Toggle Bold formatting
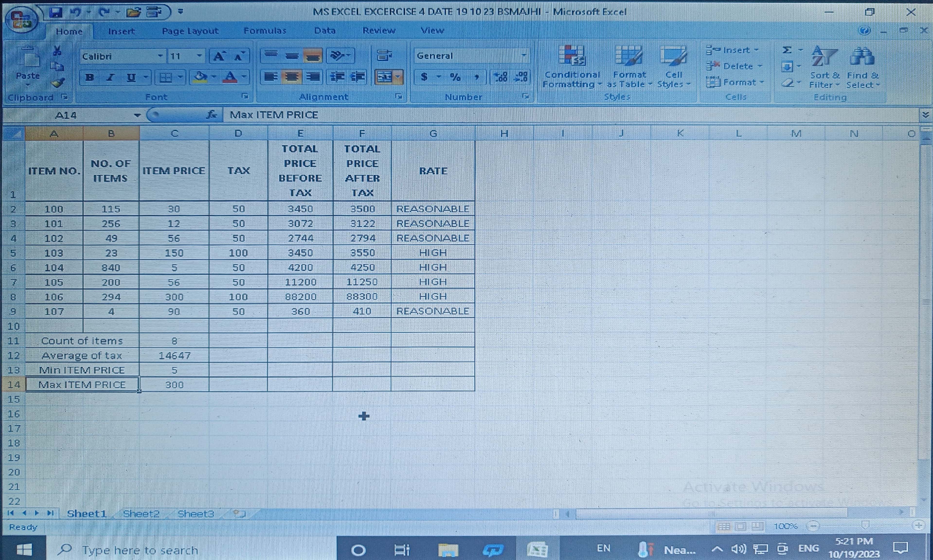This screenshot has width=933, height=560. 90,78
